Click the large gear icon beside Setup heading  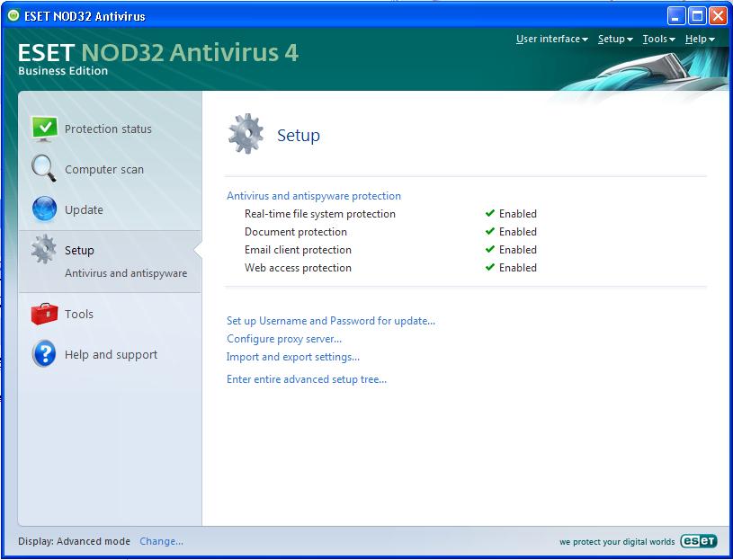point(246,134)
